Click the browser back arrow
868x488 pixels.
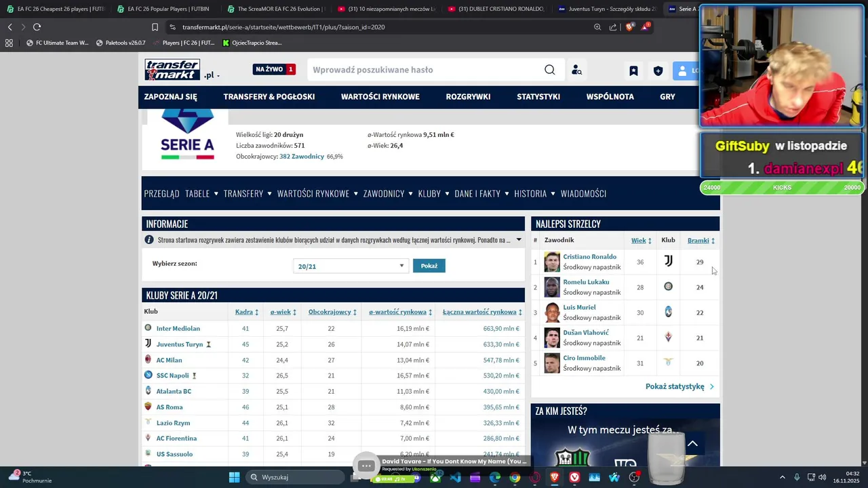10,27
